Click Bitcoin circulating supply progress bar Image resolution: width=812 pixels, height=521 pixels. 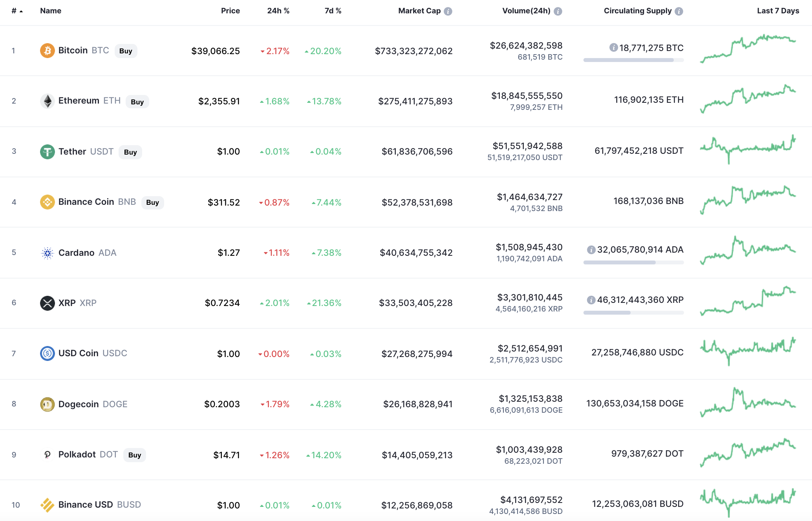(x=633, y=60)
